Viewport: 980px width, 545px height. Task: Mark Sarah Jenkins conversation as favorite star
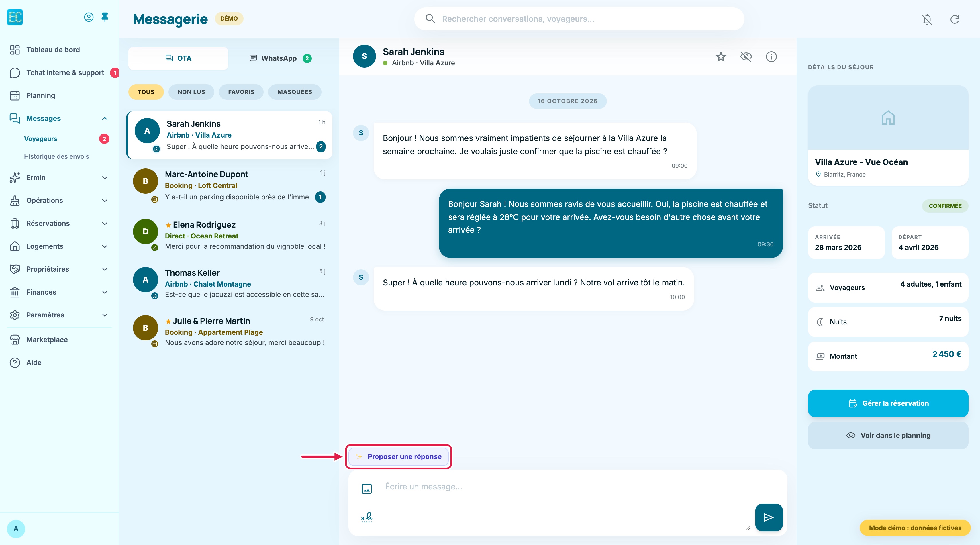(721, 57)
